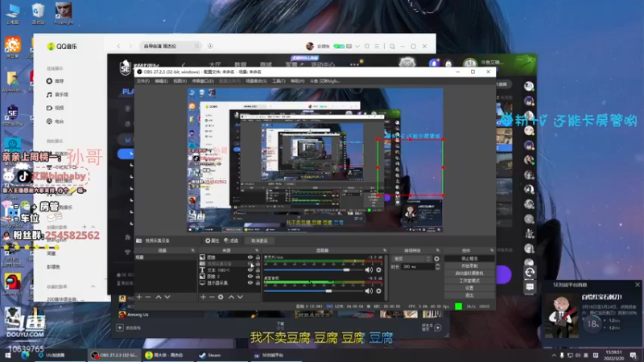Click the 启动虚拟摄像机 button

[469, 274]
